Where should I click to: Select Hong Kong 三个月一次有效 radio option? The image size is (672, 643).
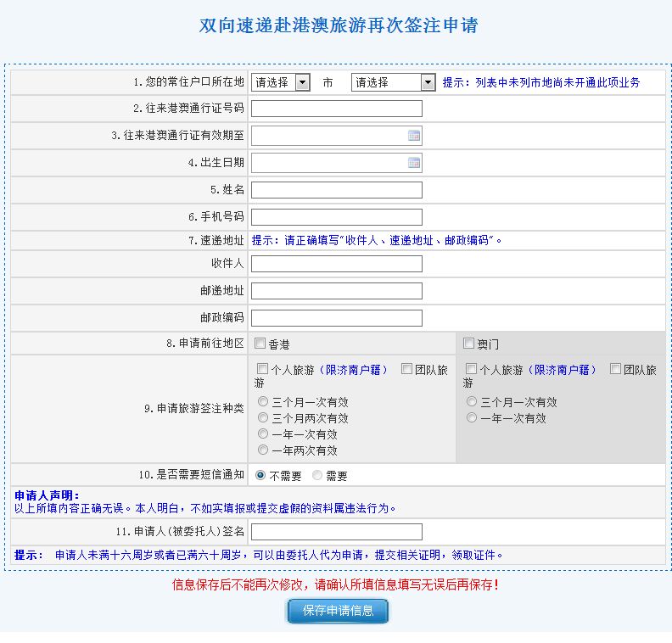click(263, 402)
